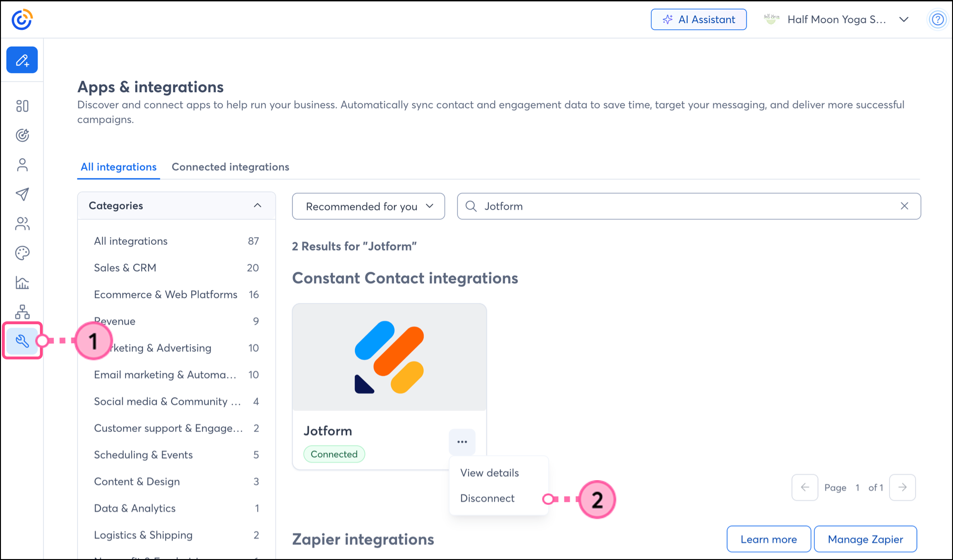This screenshot has width=953, height=560.
Task: Open the hierarchy automation icon in sidebar
Action: pos(22,312)
